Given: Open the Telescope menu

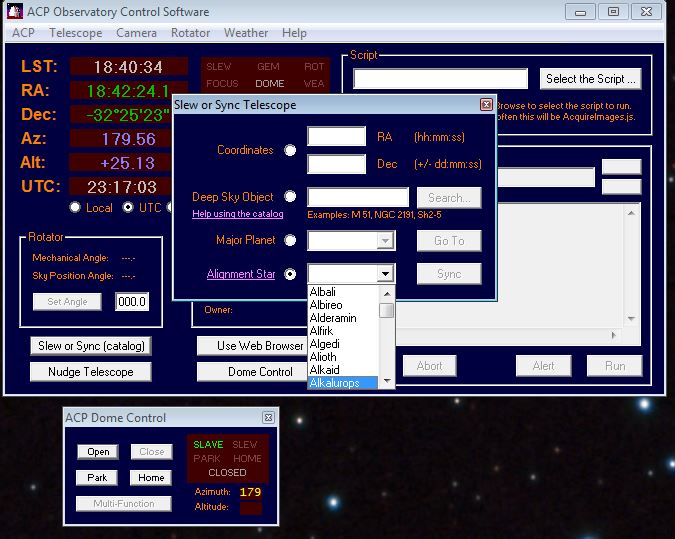Looking at the screenshot, I should pos(75,33).
